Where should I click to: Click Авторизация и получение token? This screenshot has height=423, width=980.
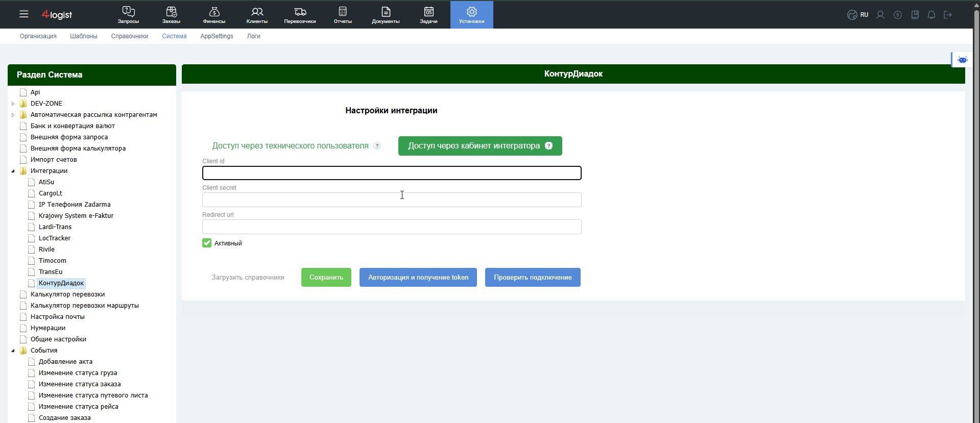click(418, 278)
